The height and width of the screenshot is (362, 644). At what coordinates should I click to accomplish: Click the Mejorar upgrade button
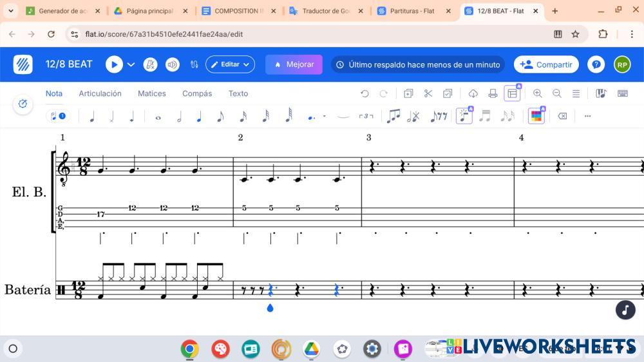(294, 64)
